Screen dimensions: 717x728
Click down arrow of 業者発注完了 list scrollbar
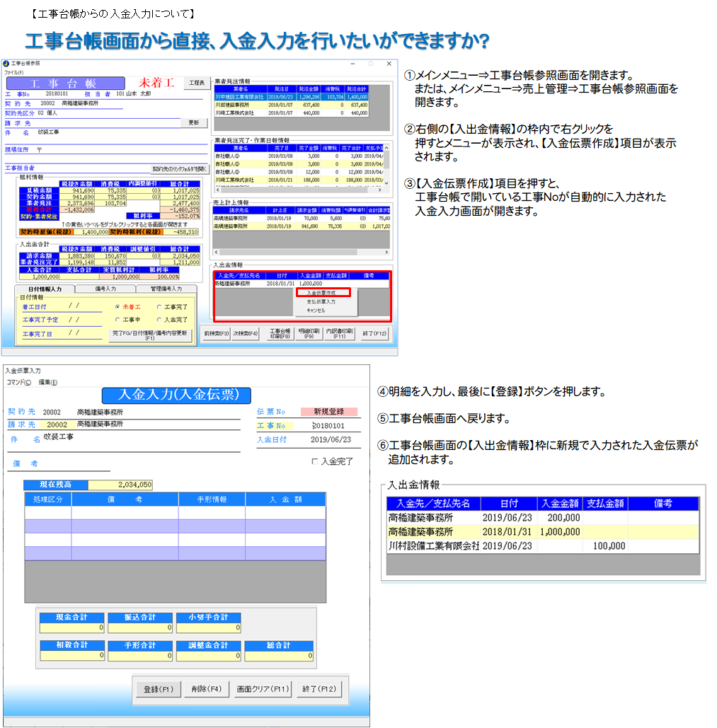pyautogui.click(x=386, y=185)
